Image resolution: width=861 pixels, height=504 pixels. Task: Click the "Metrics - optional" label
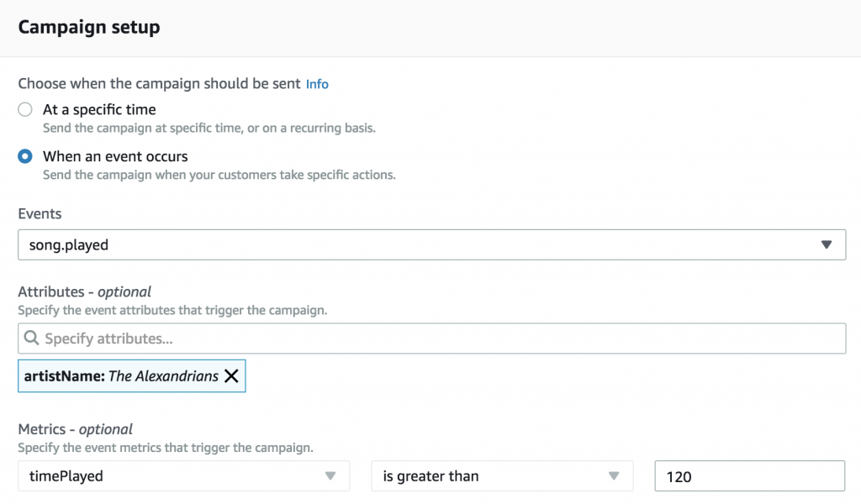[75, 430]
